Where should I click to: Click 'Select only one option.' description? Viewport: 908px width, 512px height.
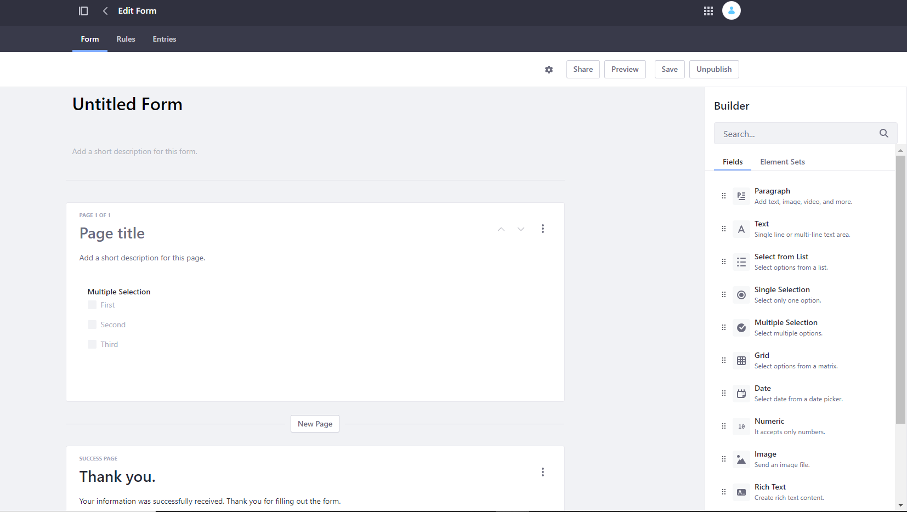[x=788, y=301]
